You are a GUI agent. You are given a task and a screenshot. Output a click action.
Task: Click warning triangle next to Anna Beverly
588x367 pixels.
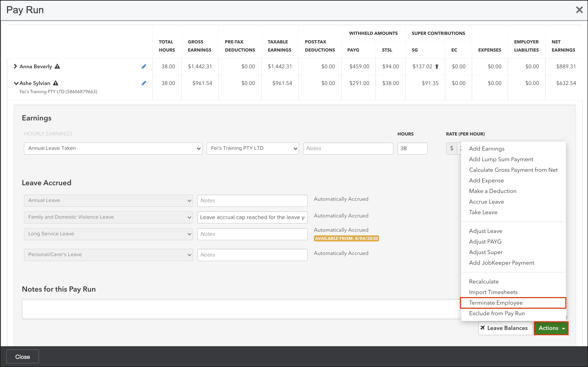[57, 66]
